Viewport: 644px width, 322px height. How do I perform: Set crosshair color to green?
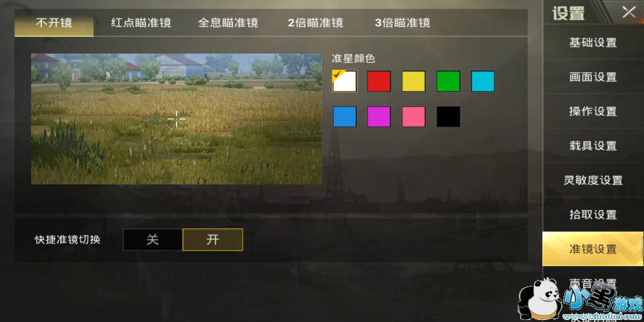coord(448,81)
